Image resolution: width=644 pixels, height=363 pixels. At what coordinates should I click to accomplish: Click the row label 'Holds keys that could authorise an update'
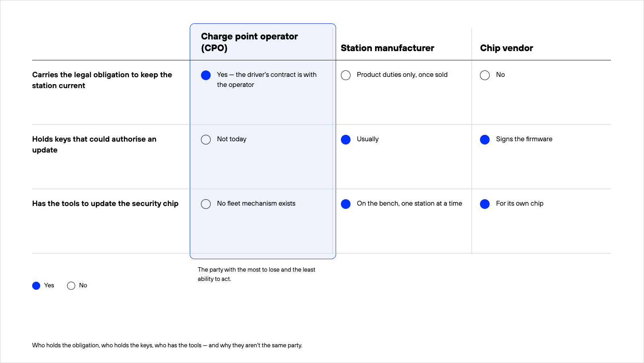tap(94, 144)
